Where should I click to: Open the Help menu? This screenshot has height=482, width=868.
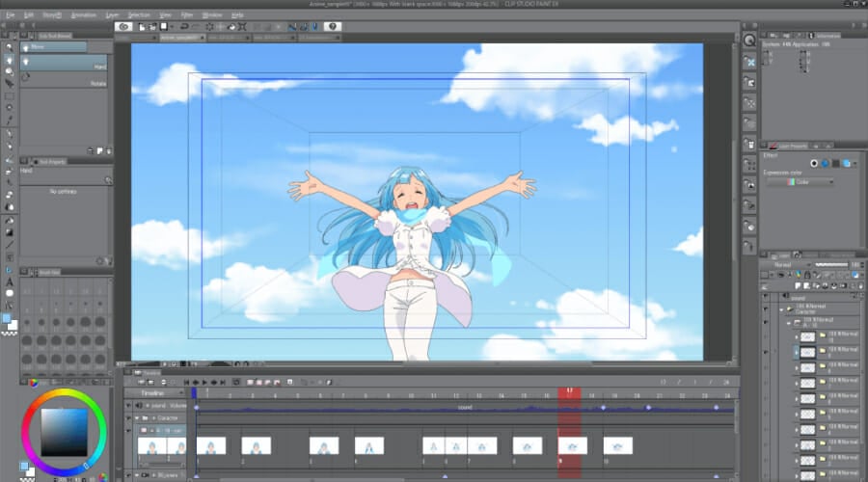pyautogui.click(x=237, y=14)
